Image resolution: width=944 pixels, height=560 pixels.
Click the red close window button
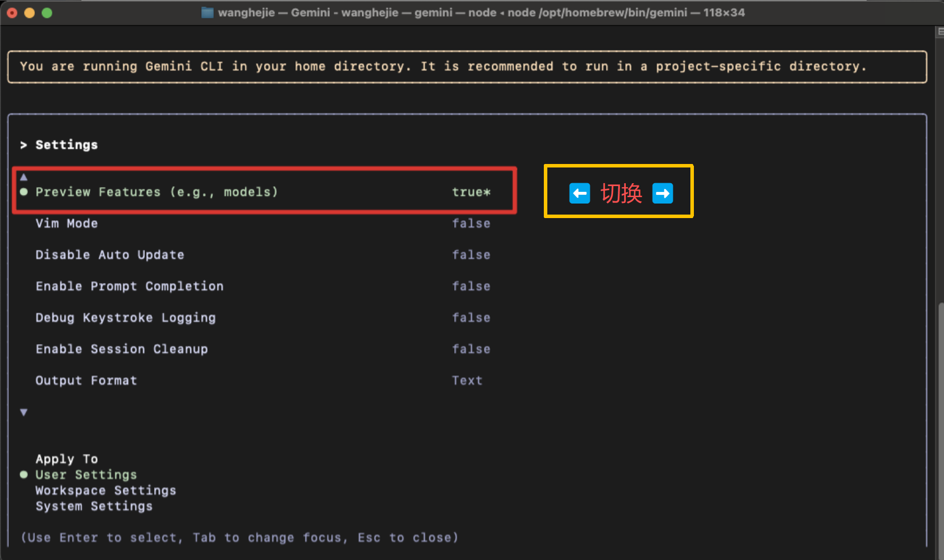tap(12, 13)
